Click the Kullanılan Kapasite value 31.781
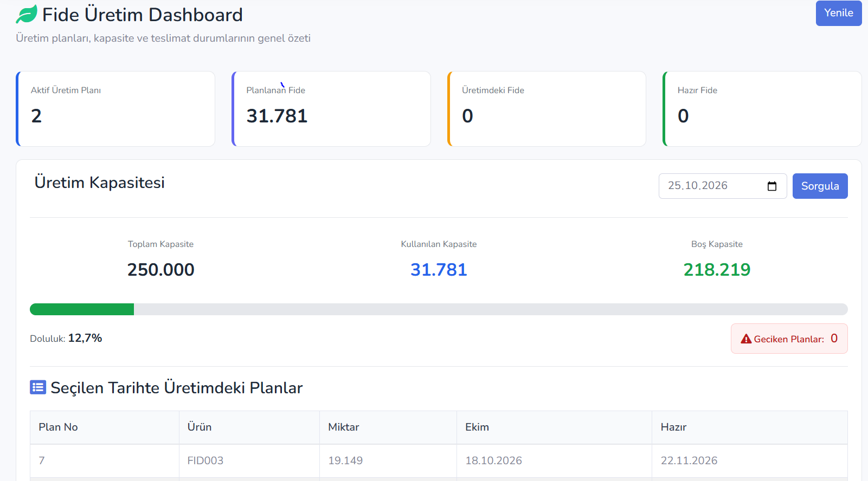 (x=439, y=270)
